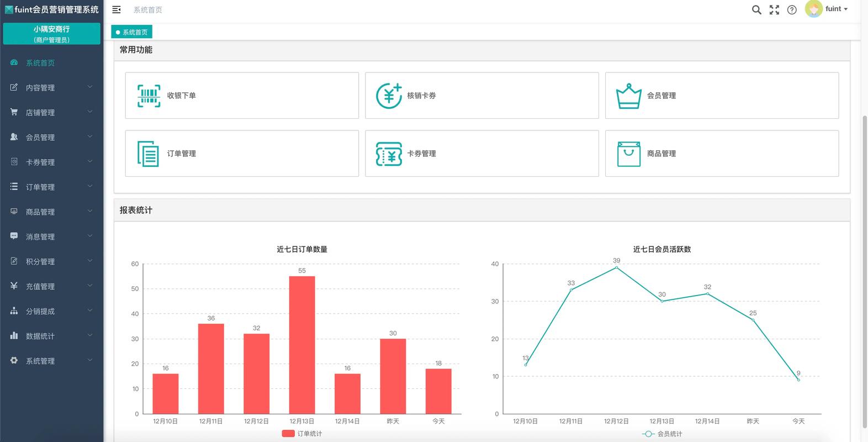The image size is (868, 442).
Task: Click the 商品管理 sidebar icon
Action: point(14,212)
